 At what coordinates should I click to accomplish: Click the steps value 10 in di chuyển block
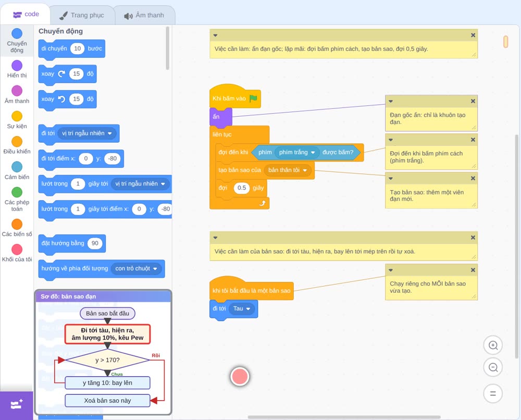pos(78,48)
